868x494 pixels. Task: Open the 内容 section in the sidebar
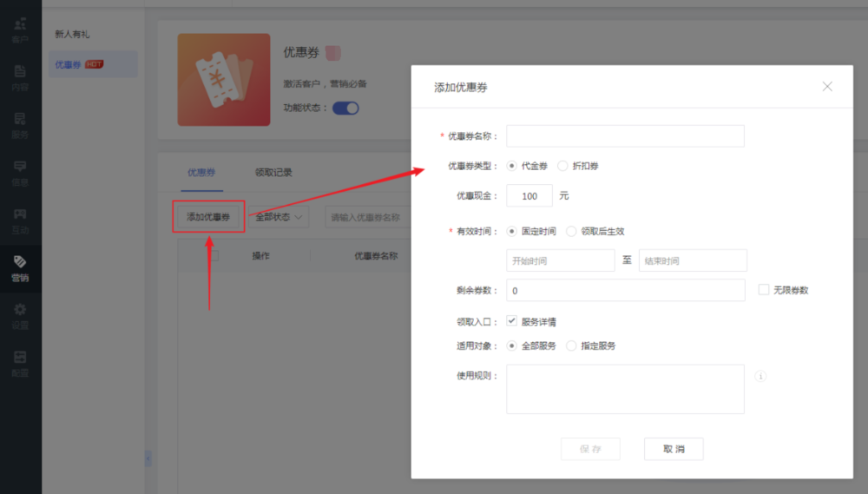click(20, 77)
